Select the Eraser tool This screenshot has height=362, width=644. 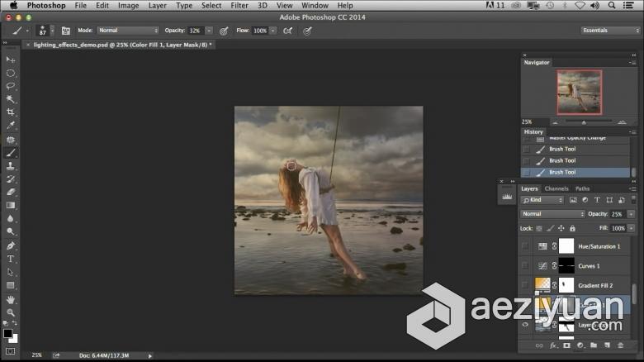click(x=11, y=192)
